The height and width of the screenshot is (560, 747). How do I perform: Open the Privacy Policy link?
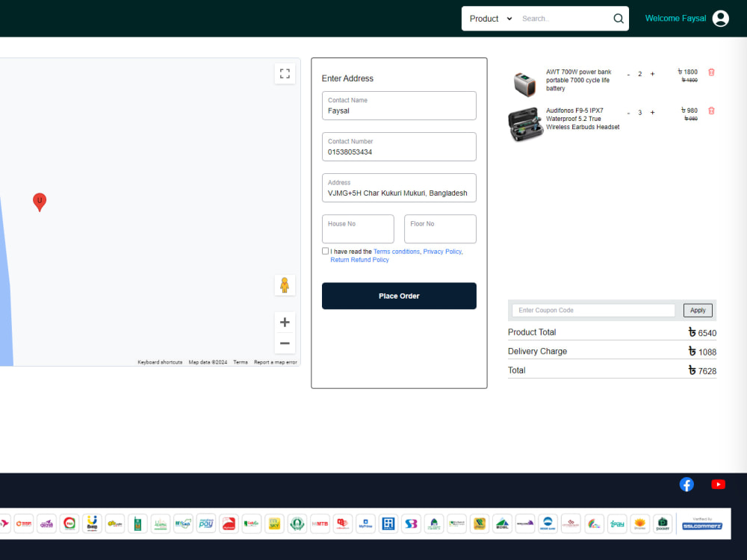coord(442,252)
